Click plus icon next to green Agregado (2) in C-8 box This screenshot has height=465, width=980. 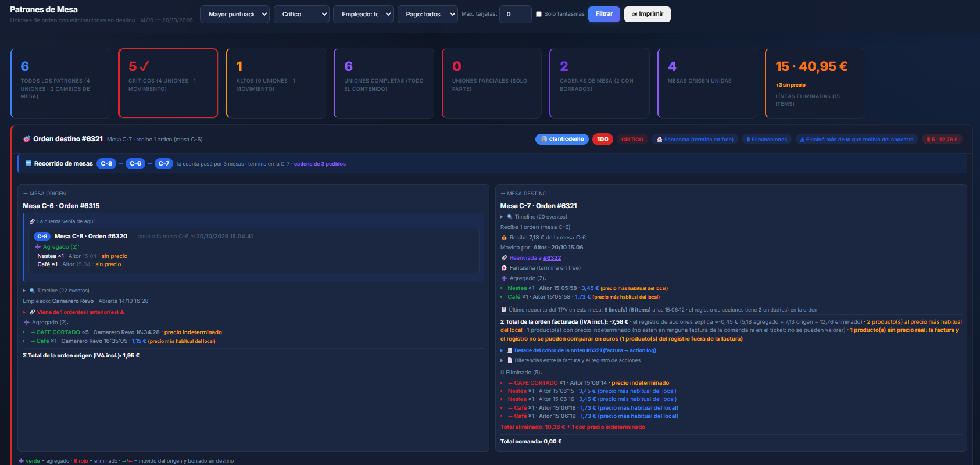[x=38, y=247]
